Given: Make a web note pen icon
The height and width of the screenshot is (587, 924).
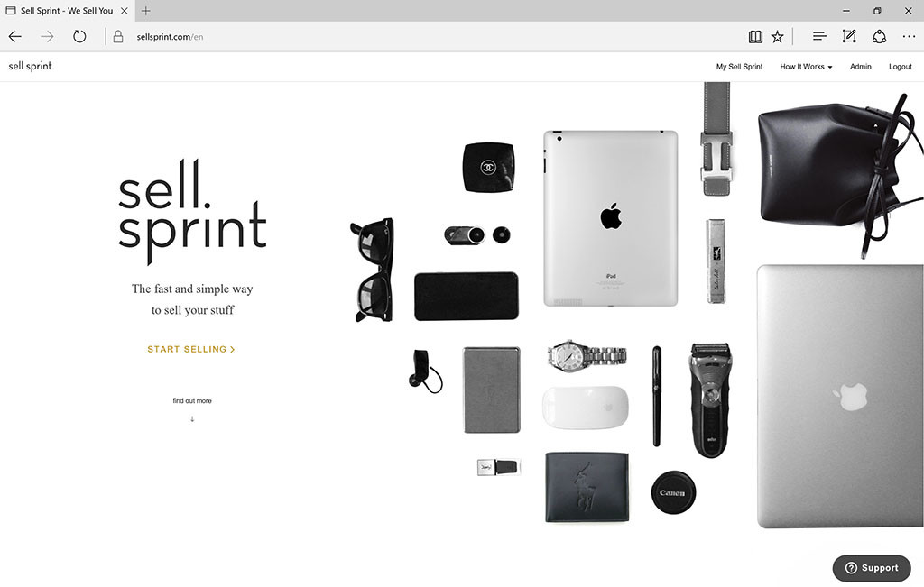Looking at the screenshot, I should pyautogui.click(x=849, y=36).
